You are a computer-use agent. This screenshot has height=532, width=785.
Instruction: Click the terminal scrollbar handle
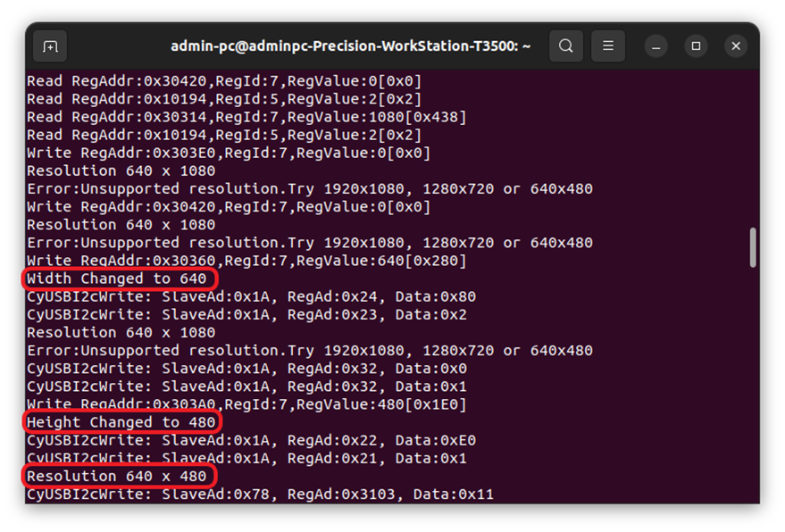(x=753, y=247)
